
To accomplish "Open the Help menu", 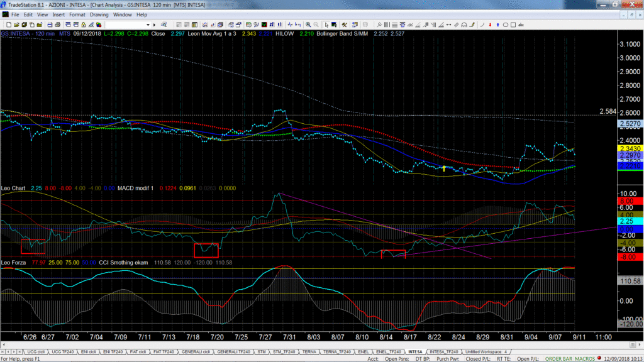I will click(x=142, y=15).
